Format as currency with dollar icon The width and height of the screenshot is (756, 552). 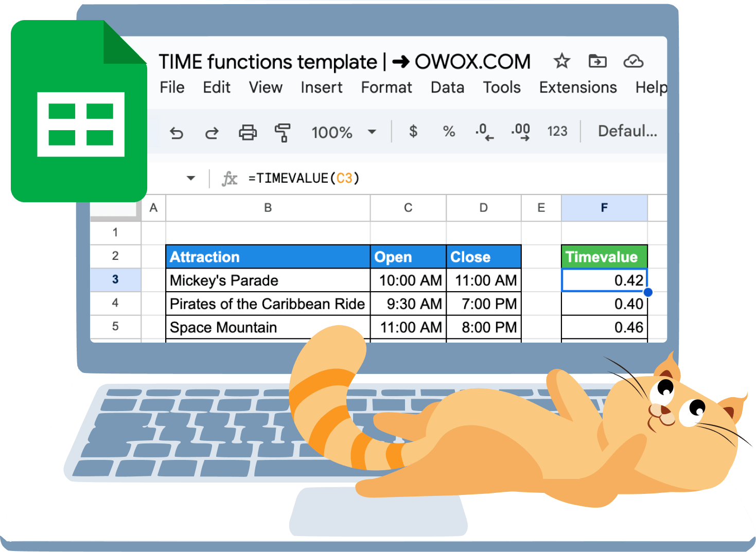pos(413,131)
